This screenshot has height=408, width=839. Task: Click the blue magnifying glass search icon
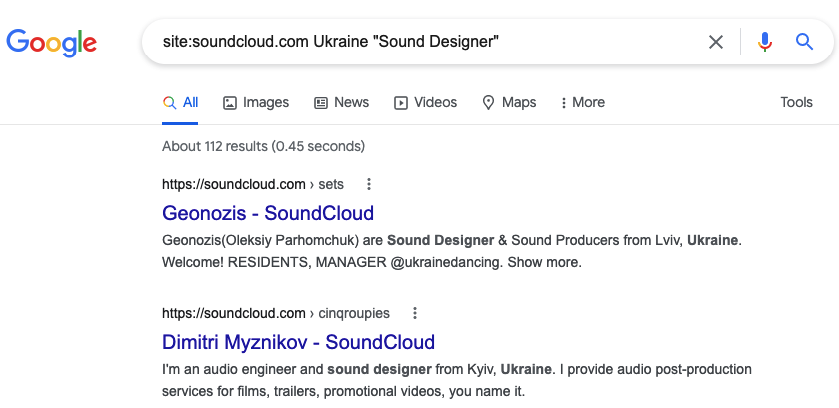pyautogui.click(x=804, y=42)
